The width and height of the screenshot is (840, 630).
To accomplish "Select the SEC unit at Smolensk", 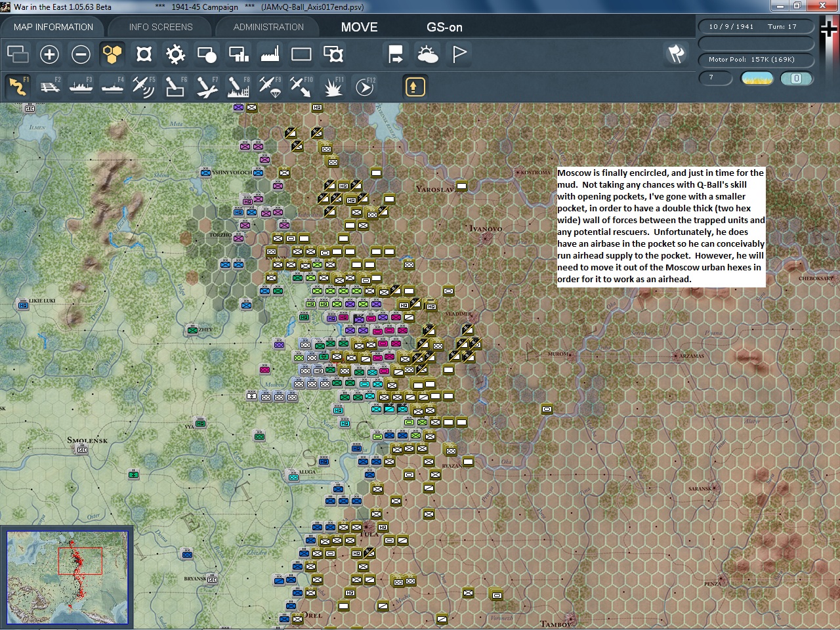I will tap(82, 449).
